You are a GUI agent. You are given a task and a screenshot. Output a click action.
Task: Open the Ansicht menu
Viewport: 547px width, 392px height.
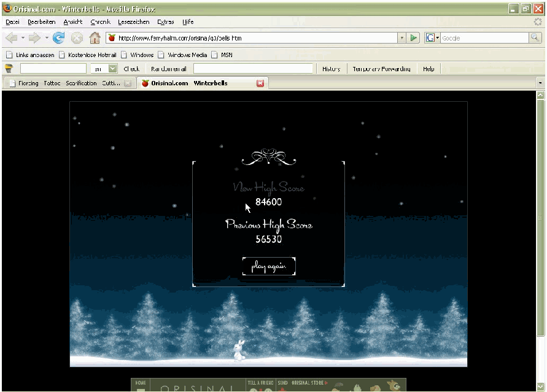(x=73, y=22)
